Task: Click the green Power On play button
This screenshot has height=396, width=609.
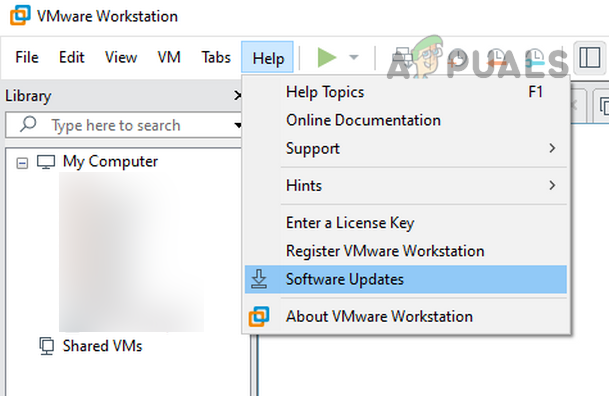Action: [327, 57]
